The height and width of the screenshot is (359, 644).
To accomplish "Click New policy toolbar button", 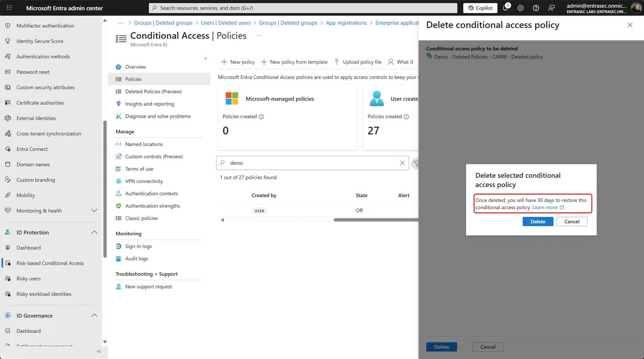I will pyautogui.click(x=238, y=62).
